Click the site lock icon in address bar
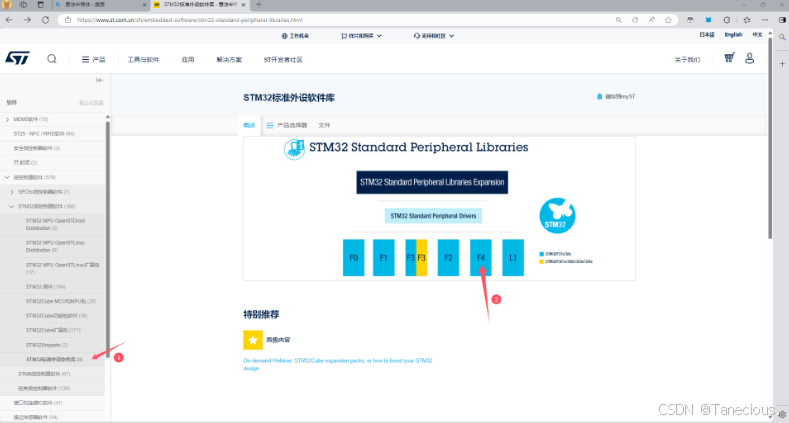 point(68,20)
